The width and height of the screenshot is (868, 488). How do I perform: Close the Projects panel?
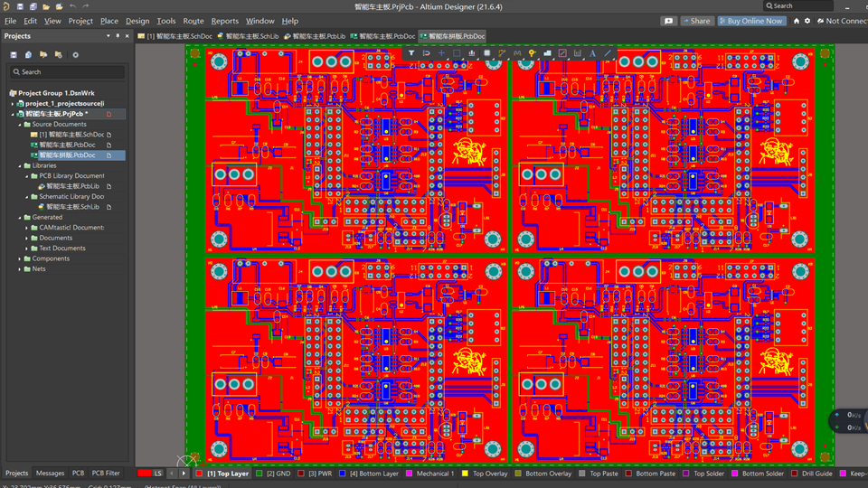tap(127, 36)
